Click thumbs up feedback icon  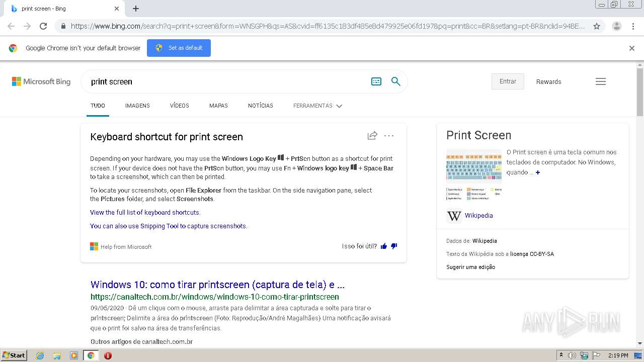(384, 246)
